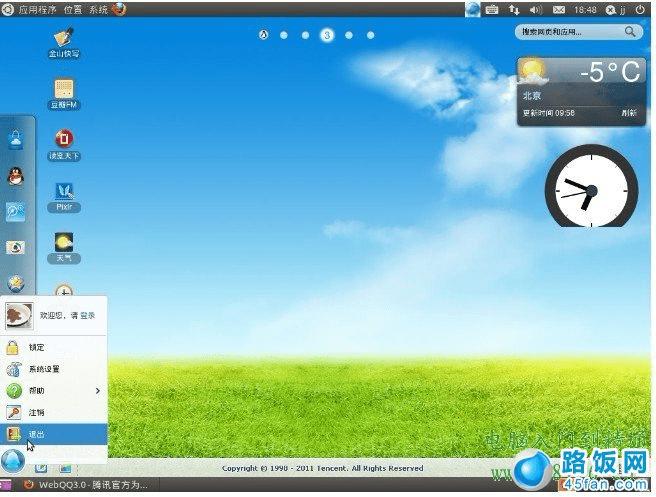The image size is (656, 497).
Task: Click the 更新时间 09:58 text
Action: pyautogui.click(x=548, y=113)
